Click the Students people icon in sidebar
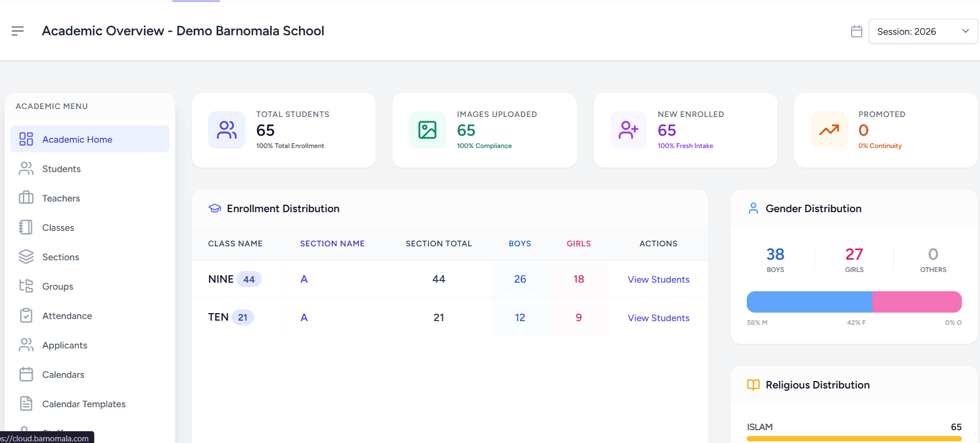The height and width of the screenshot is (443, 980). 26,168
